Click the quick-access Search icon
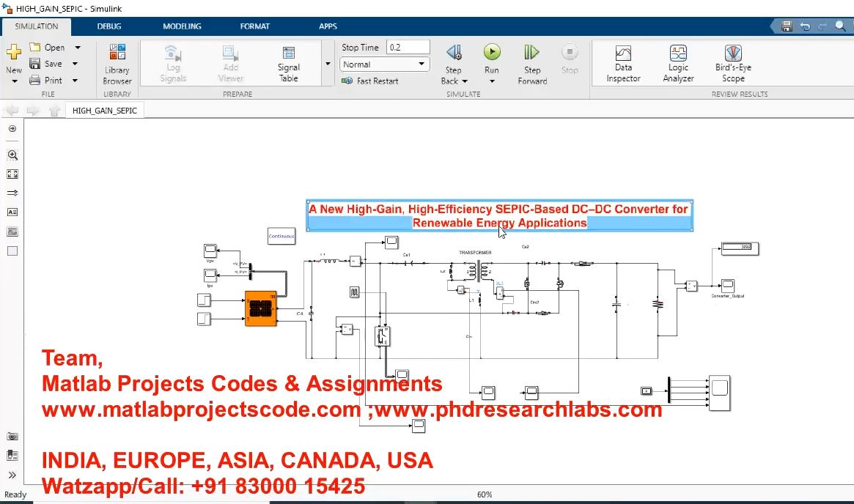Viewport: 854px width, 504px height. [x=840, y=26]
